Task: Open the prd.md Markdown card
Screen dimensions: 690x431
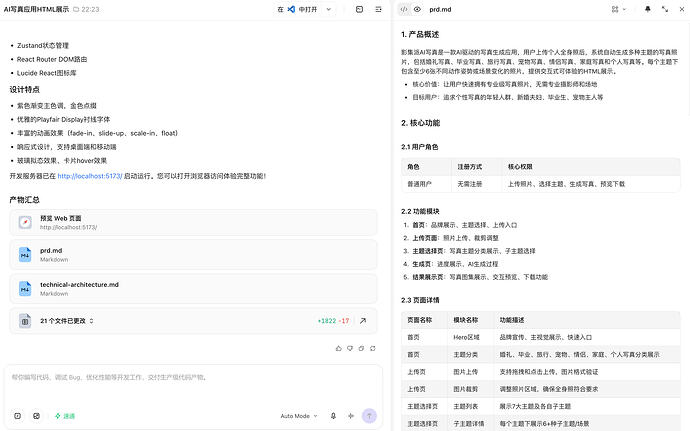Action: (x=193, y=255)
